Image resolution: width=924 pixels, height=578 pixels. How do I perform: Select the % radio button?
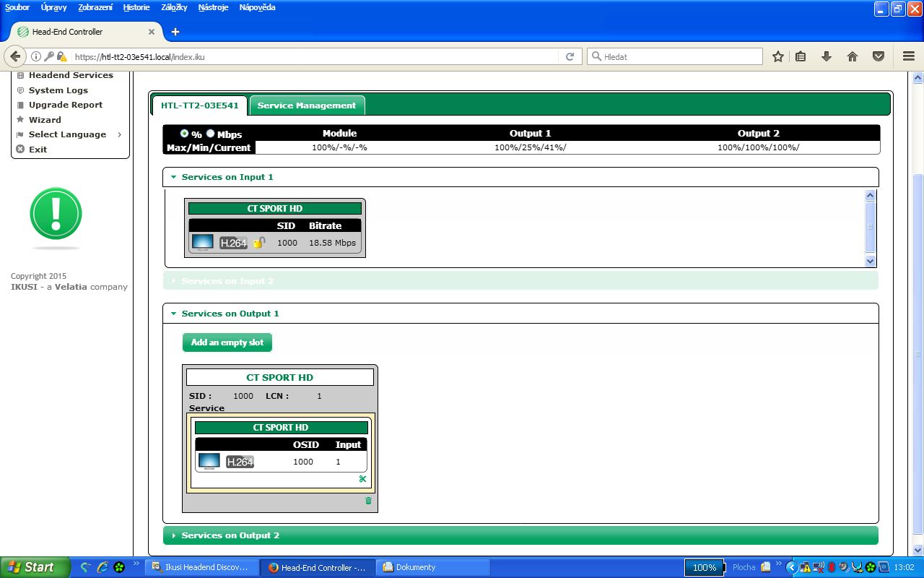pos(184,134)
